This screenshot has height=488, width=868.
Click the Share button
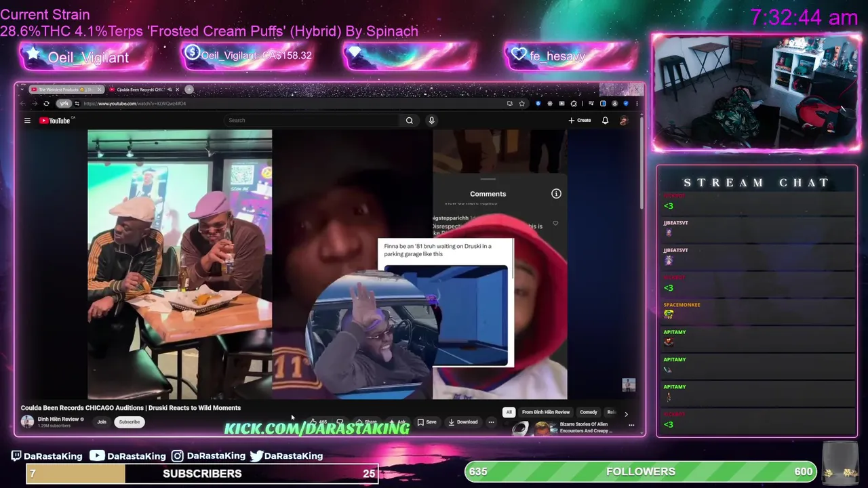[366, 422]
